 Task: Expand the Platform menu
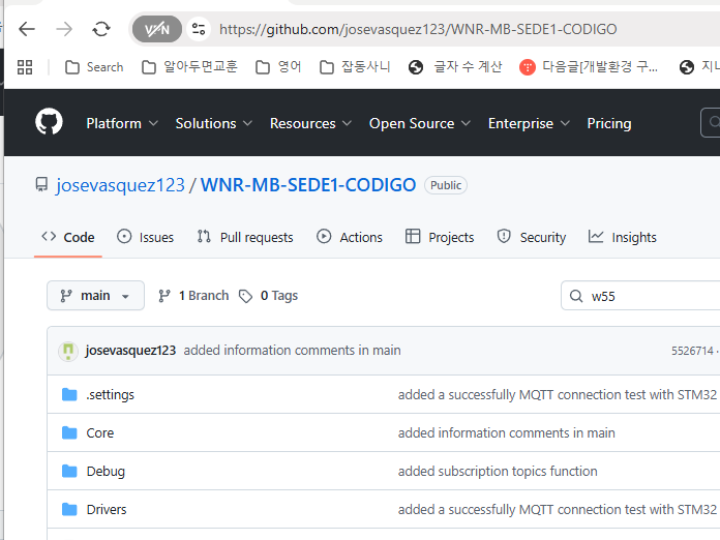tap(121, 124)
